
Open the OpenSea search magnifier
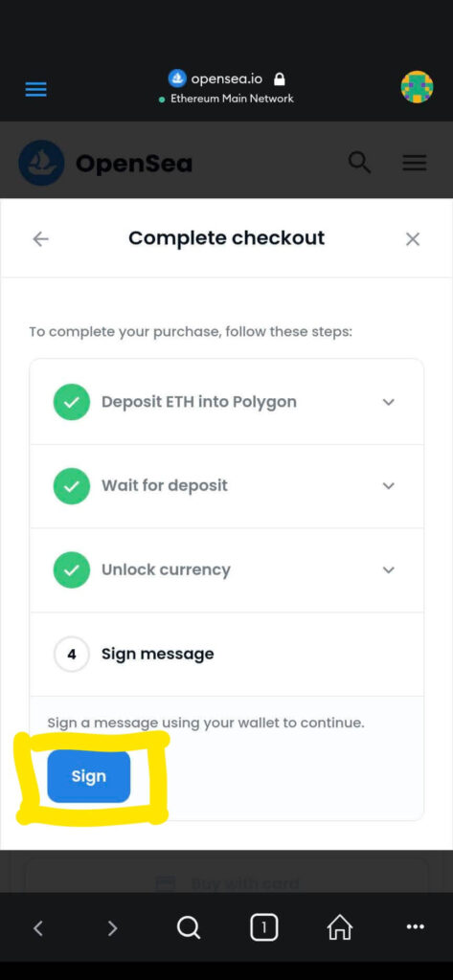(x=359, y=163)
